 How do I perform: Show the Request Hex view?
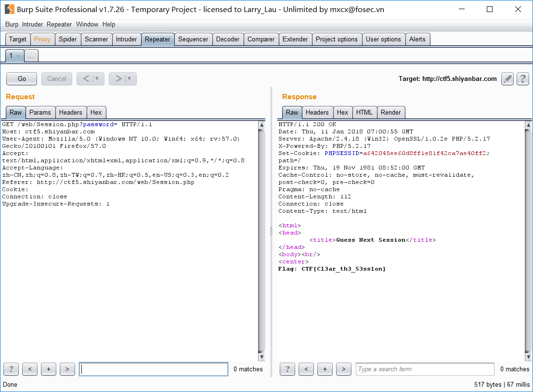pos(96,113)
